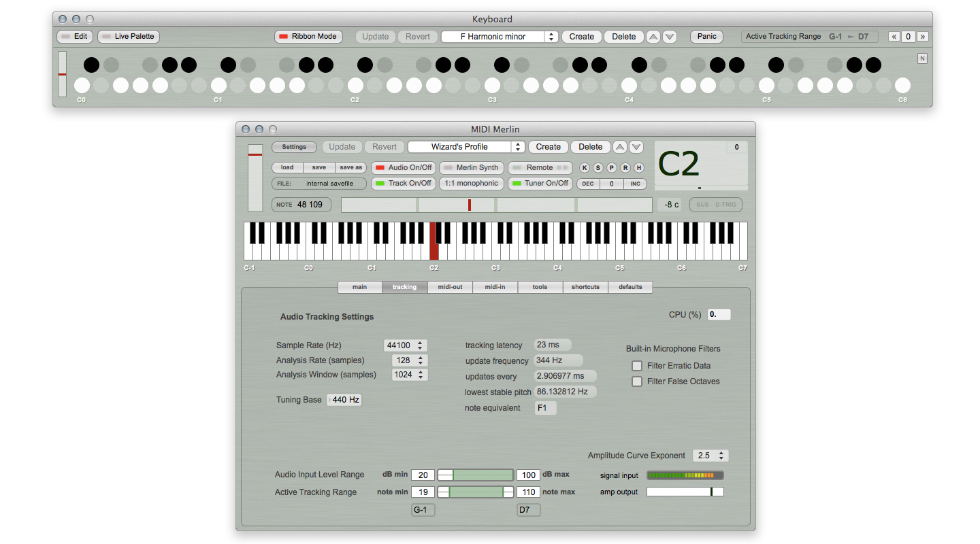Click MIDI Merlin profile up arrow
This screenshot has height=544, width=980.
click(620, 147)
